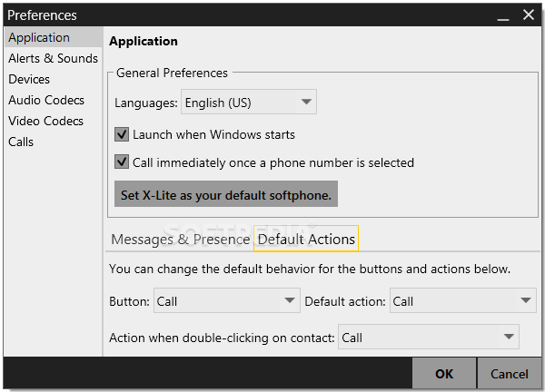The height and width of the screenshot is (392, 545).
Task: Confirm preferences with OK
Action: point(444,374)
